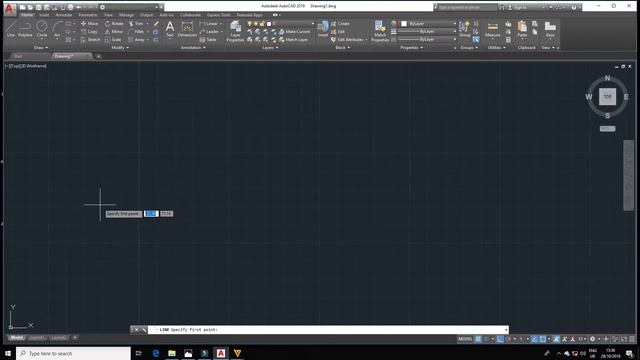Viewport: 640px width, 360px height.
Task: Click the Move tool
Action: [x=89, y=24]
